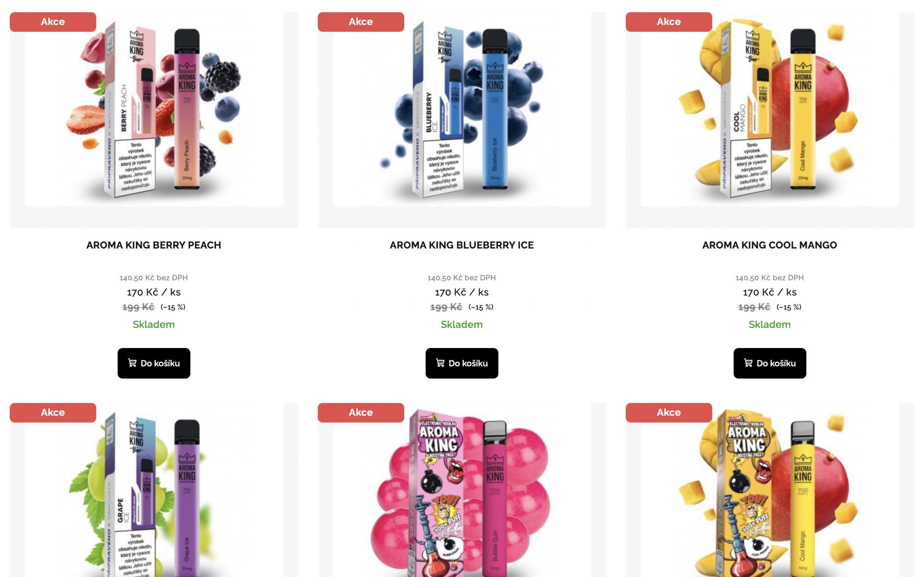Add Aroma King Berry Peach to cart
The width and height of the screenshot is (924, 577).
(153, 363)
